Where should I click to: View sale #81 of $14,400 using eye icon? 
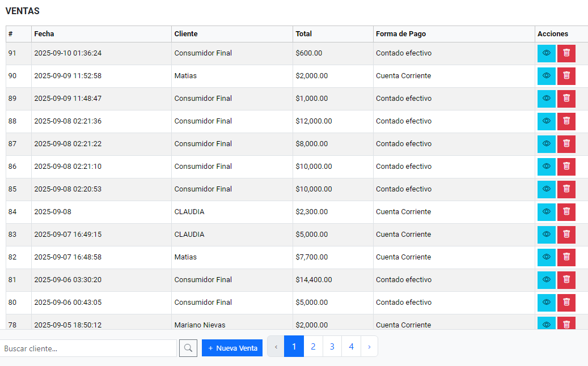(546, 279)
